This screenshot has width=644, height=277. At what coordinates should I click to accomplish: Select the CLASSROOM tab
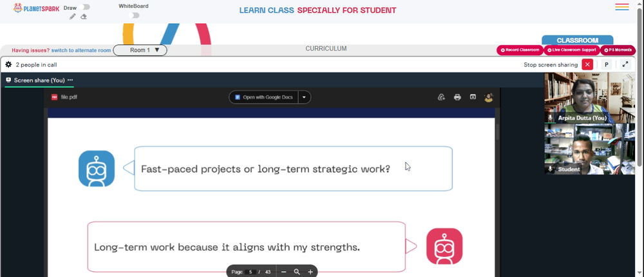pyautogui.click(x=577, y=41)
